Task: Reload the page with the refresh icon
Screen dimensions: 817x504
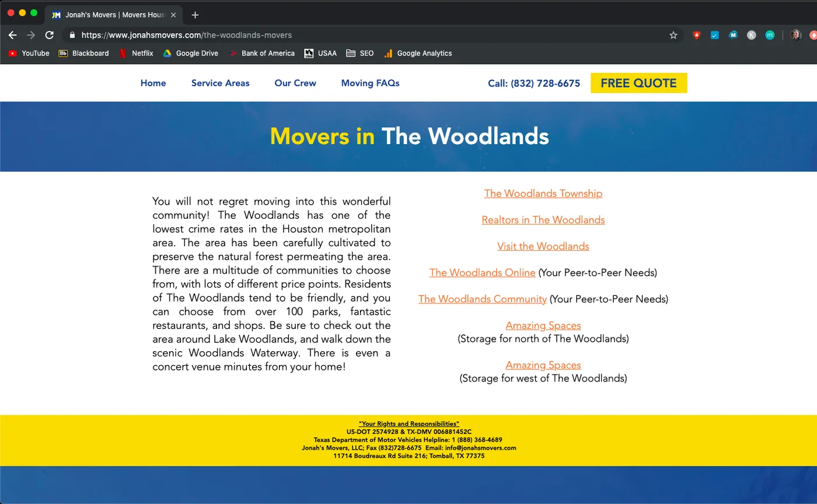Action: pos(50,35)
